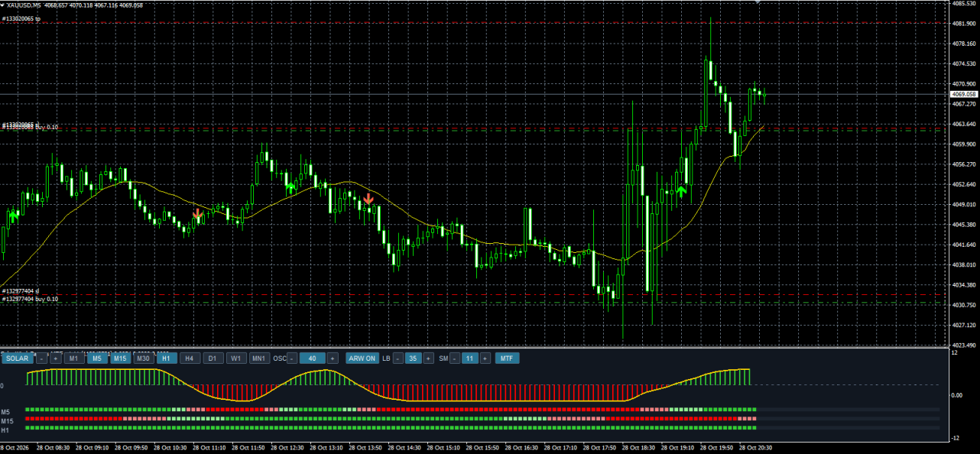Image resolution: width=980 pixels, height=454 pixels.
Task: Click the minus button beside SOLAR
Action: click(42, 358)
